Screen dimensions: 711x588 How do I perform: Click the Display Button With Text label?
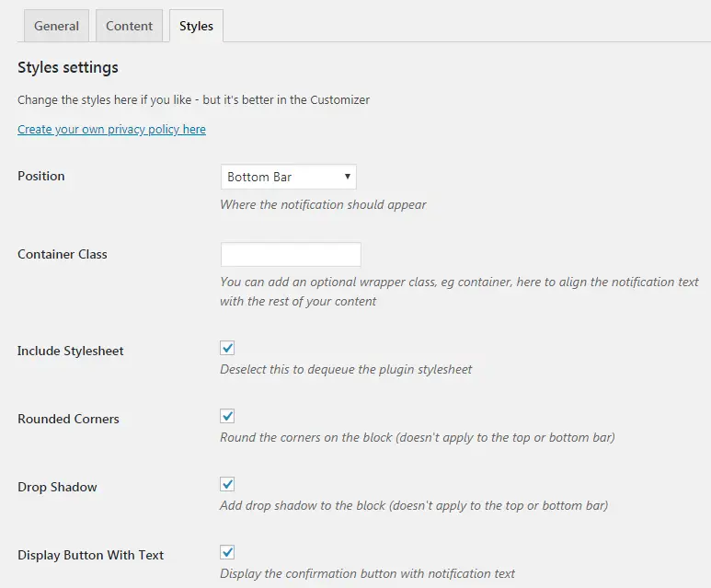91,555
